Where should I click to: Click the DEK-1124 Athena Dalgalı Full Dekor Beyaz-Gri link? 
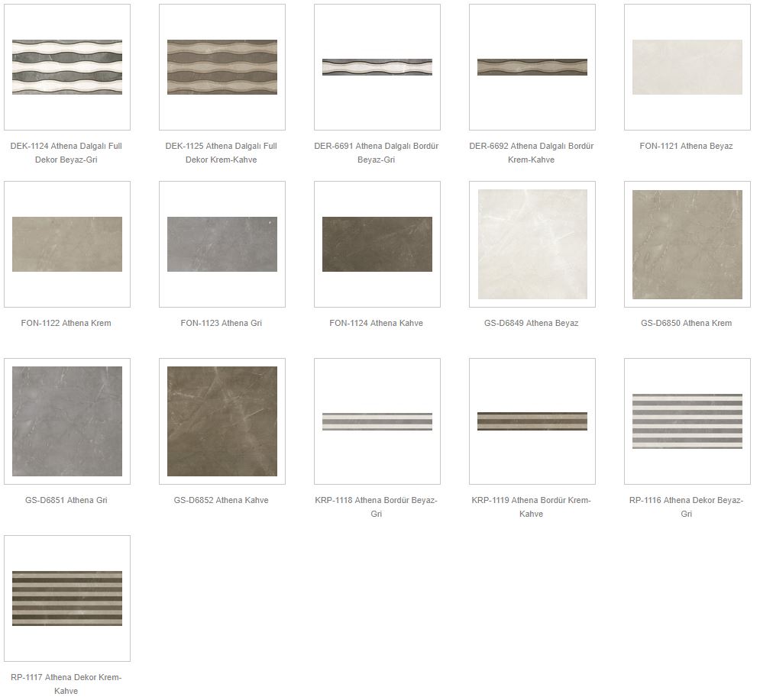66,153
